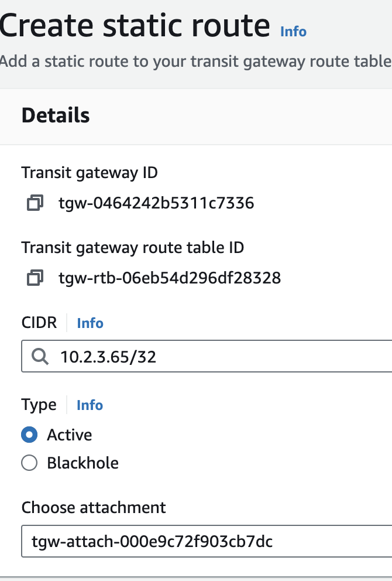Click the "CIDR" field label text
392x581 pixels.
[39, 323]
